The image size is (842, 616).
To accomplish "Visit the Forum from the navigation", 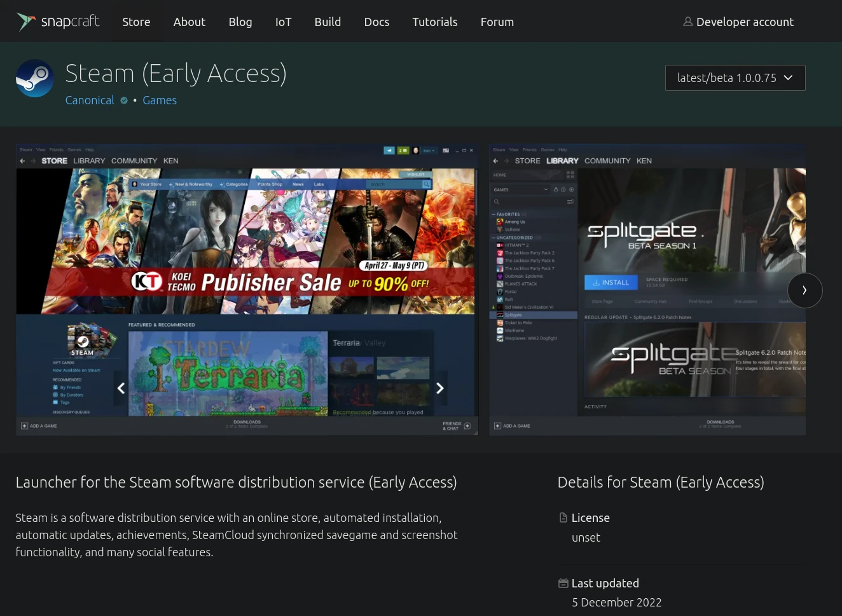I will click(x=497, y=22).
